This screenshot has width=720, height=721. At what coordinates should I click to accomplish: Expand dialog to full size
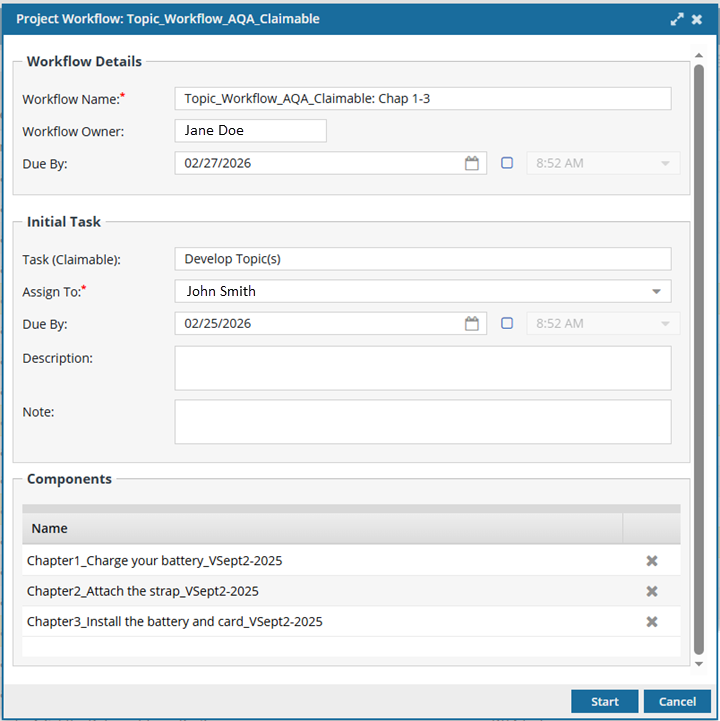pyautogui.click(x=677, y=19)
